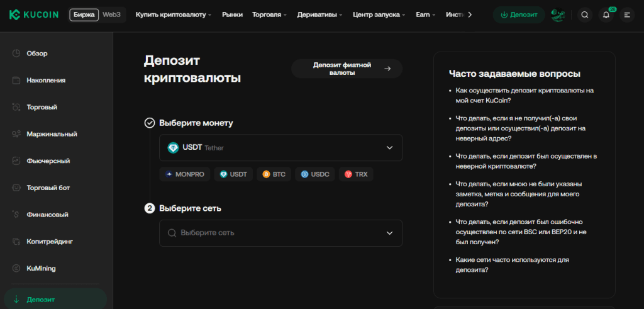Open the hamburger menu icon
The image size is (644, 309).
click(627, 15)
